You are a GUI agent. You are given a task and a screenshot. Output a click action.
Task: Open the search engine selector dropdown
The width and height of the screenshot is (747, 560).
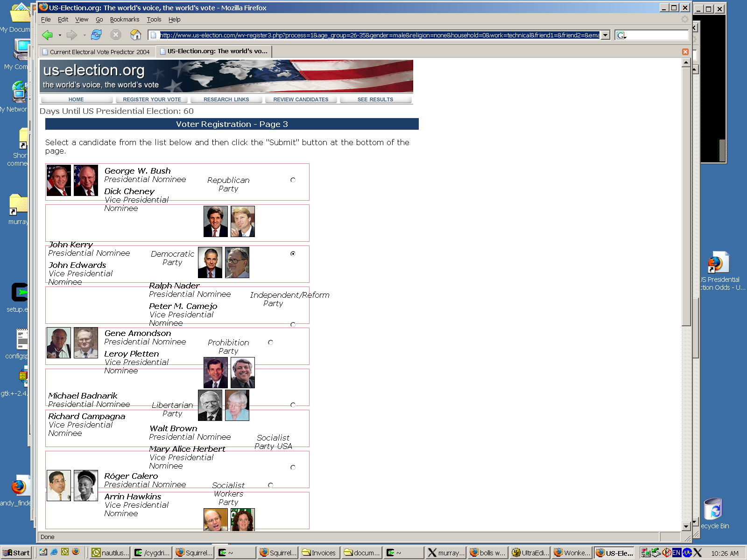click(621, 35)
